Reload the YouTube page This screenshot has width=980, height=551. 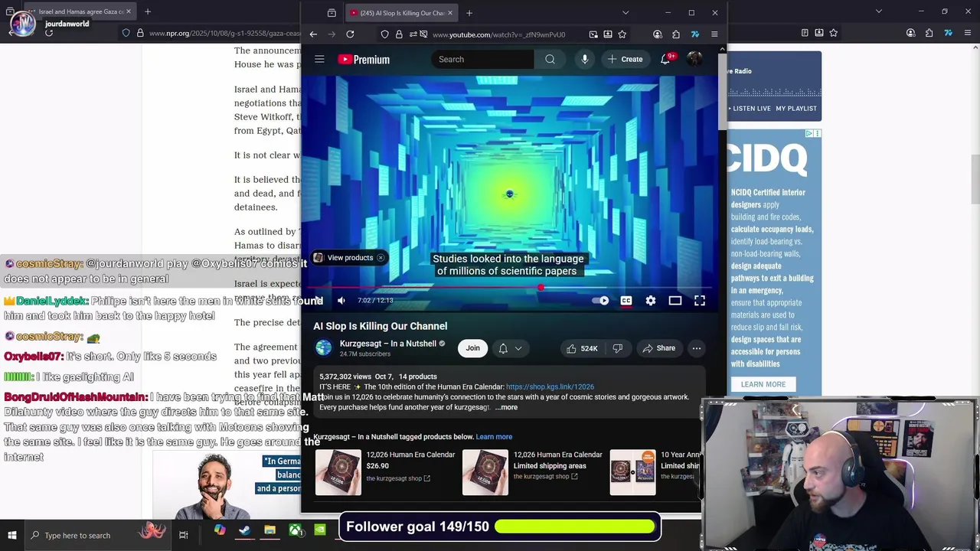350,34
